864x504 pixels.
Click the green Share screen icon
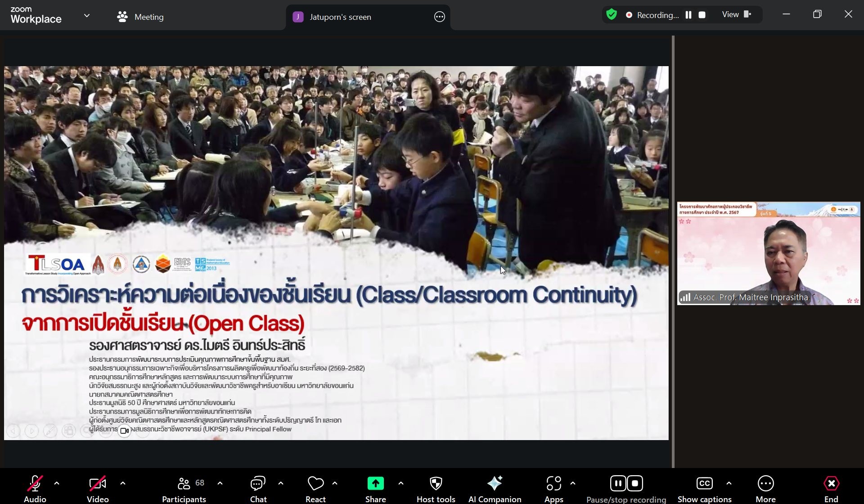375,484
